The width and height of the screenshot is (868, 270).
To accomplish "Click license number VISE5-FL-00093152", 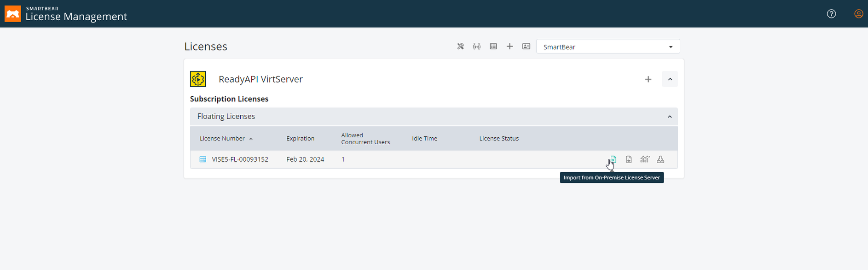I will pyautogui.click(x=240, y=159).
